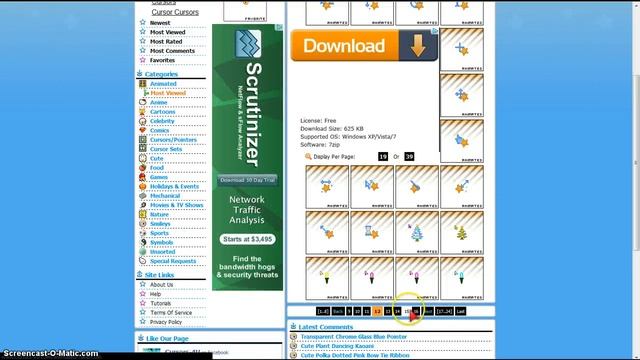Click the Food apple icon
640x360 pixels.
[142, 167]
